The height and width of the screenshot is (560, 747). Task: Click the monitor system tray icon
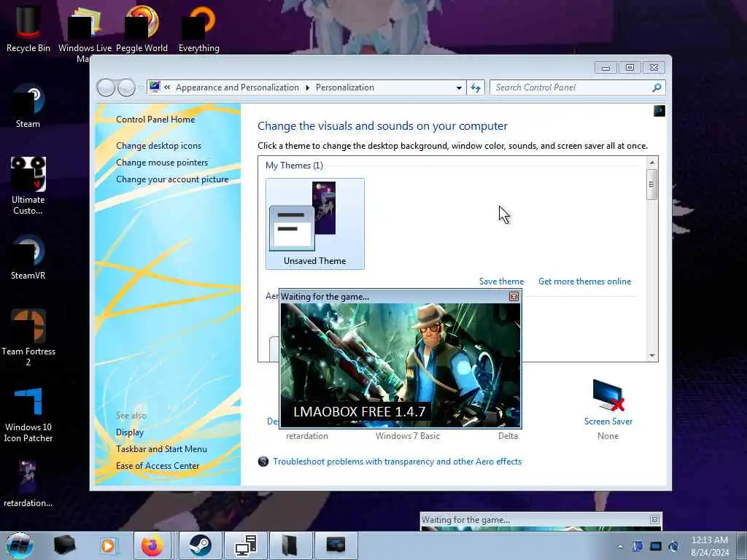656,546
